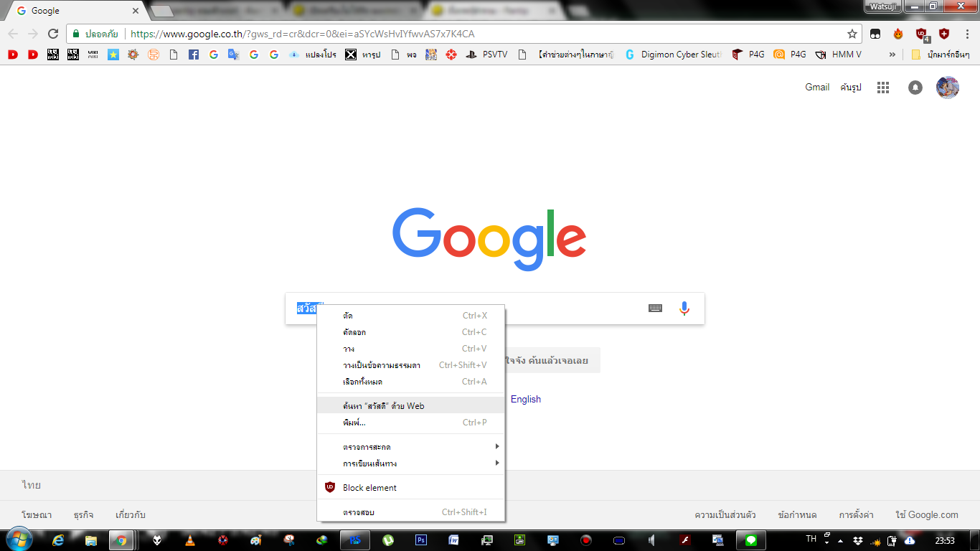The height and width of the screenshot is (551, 980).
Task: Click the ดีใจจัง ค้นแล้วเจอเลย button
Action: [551, 360]
